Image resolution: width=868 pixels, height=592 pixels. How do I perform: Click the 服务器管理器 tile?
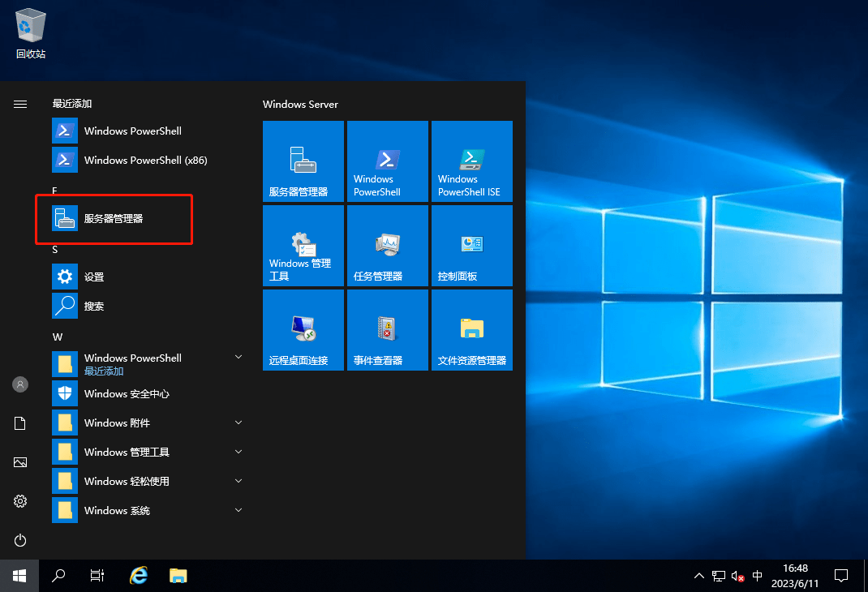(x=303, y=161)
